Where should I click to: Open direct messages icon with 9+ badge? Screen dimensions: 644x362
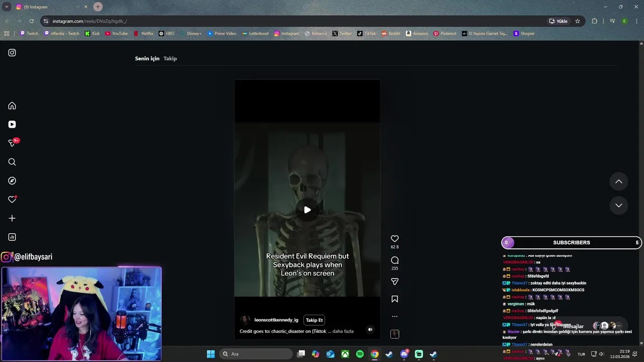point(12,143)
